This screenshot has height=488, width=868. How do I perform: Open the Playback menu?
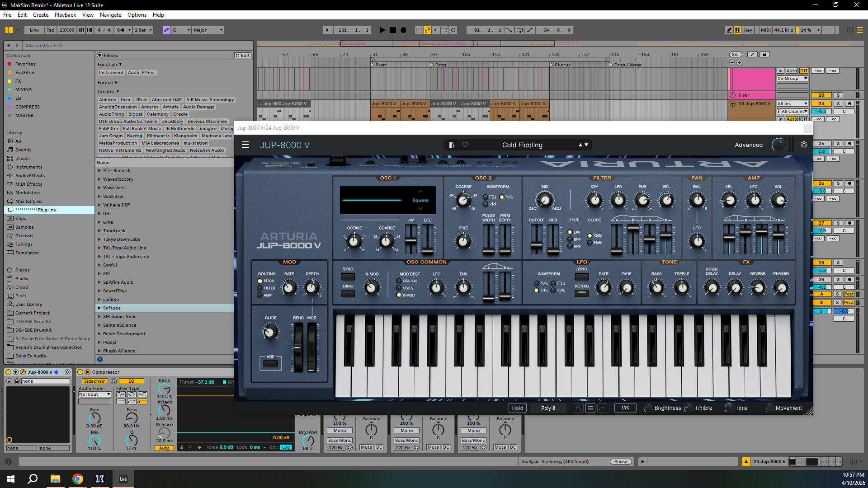[x=65, y=15]
